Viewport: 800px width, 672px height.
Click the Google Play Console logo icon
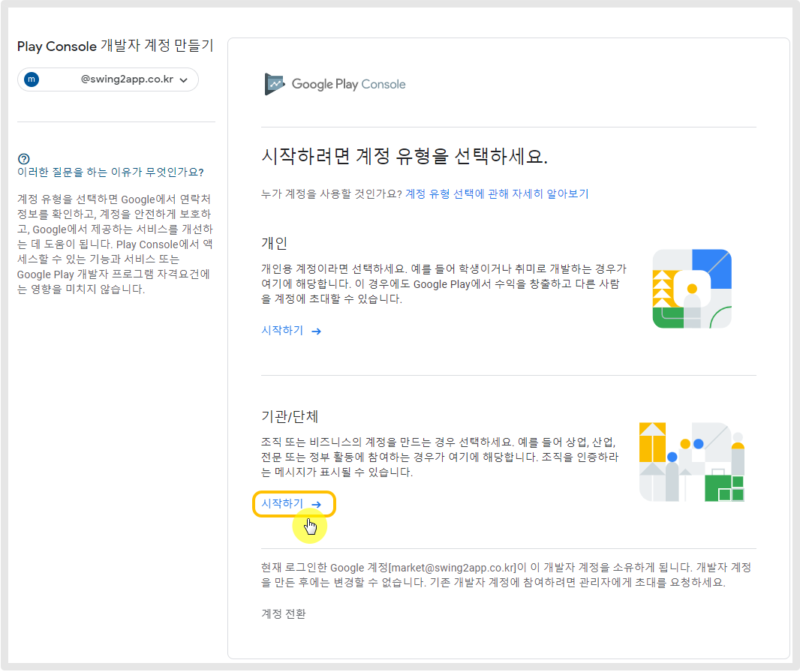(x=275, y=84)
